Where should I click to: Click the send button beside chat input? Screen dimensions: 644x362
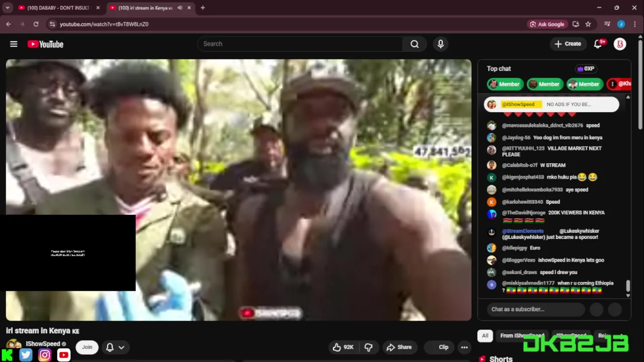(x=615, y=309)
